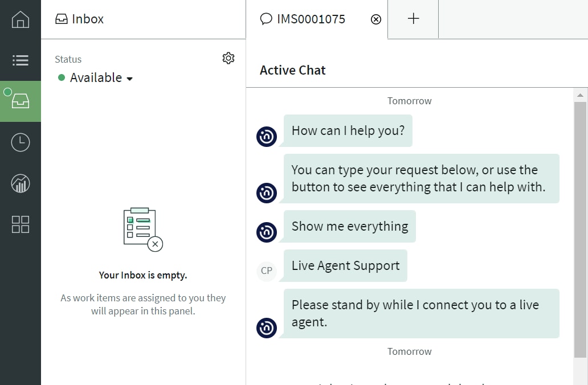View recent history via clock icon

[21, 142]
